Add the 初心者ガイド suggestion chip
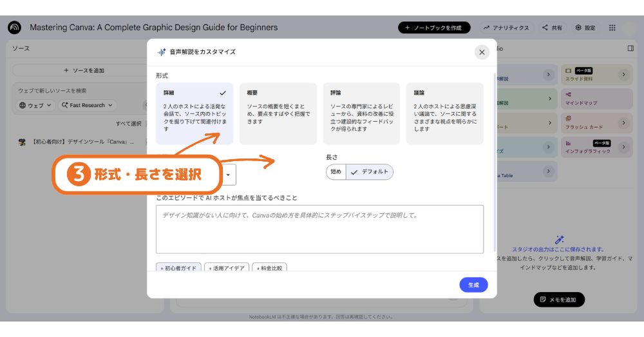644x337 pixels. point(178,267)
